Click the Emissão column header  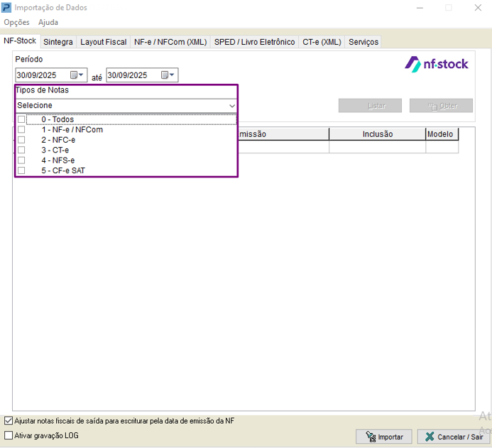tap(284, 134)
